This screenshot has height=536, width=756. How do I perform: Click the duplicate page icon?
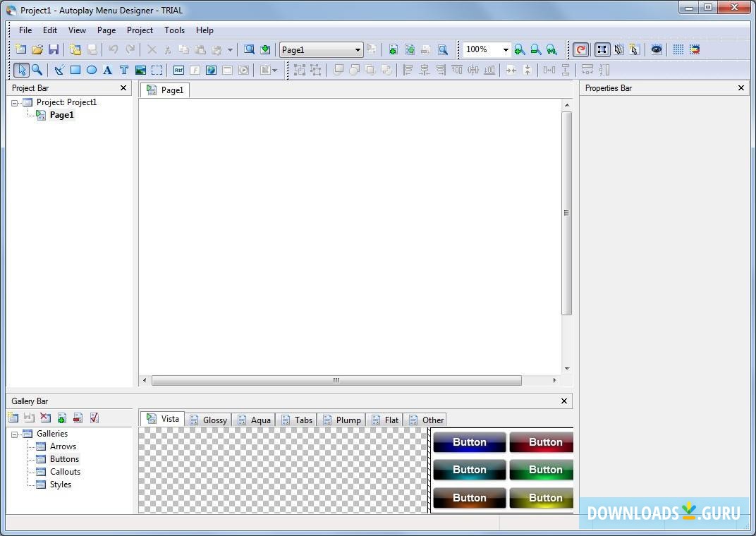(x=410, y=49)
